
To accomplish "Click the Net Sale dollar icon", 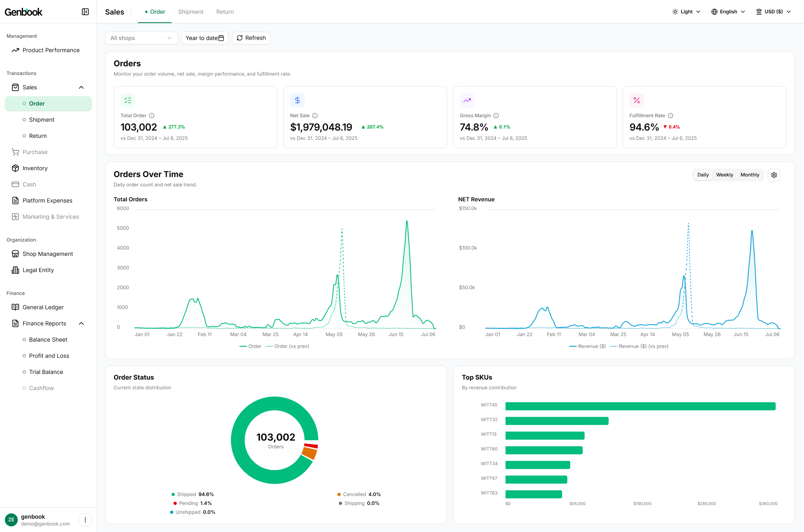I will [x=297, y=100].
